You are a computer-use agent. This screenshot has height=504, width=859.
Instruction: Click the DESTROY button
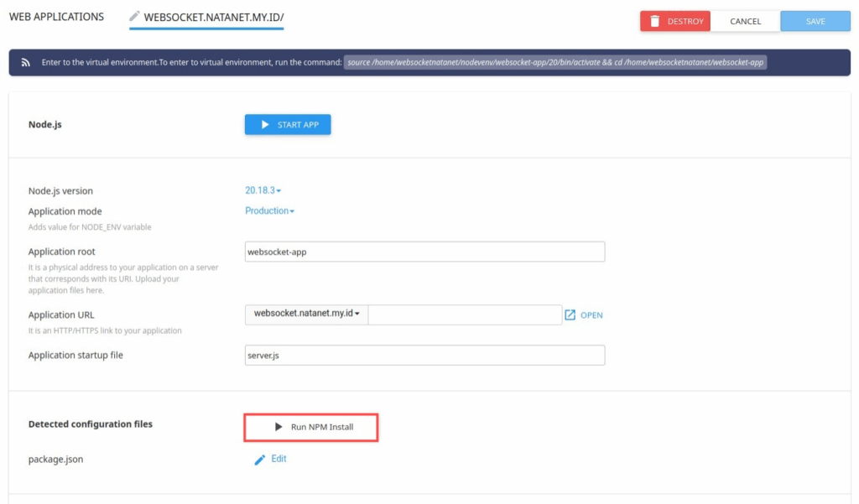(675, 21)
